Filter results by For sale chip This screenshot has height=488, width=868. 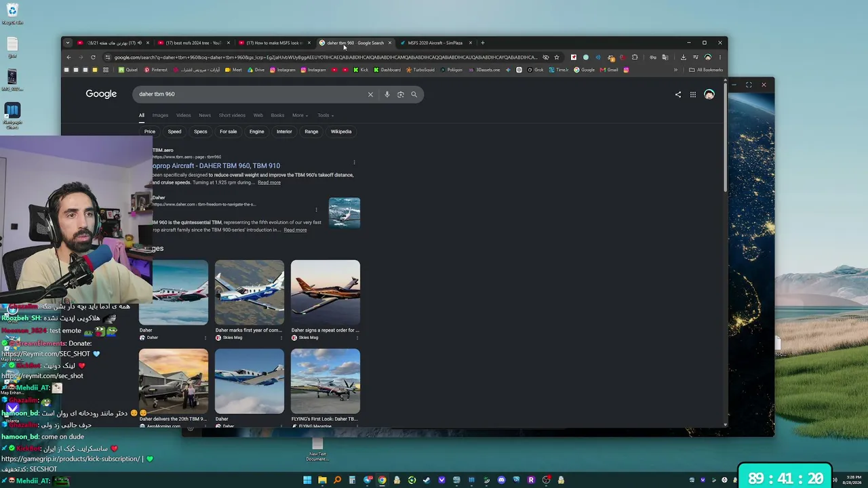228,131
